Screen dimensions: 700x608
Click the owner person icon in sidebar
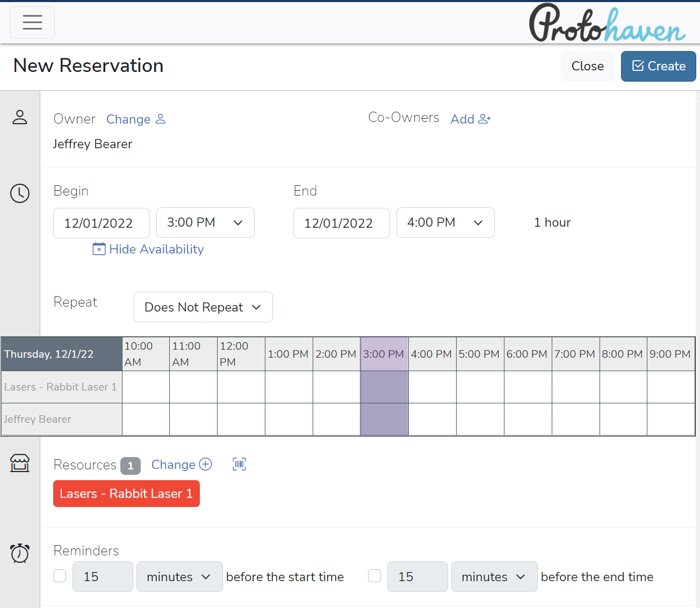[20, 117]
